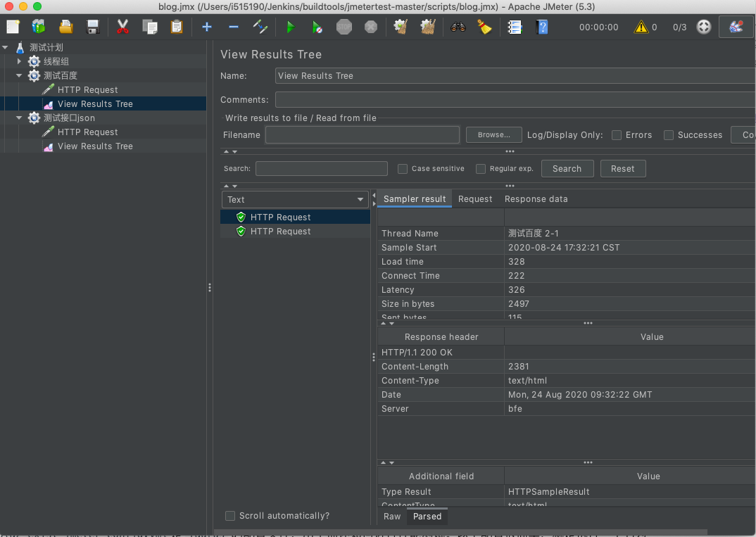756x537 pixels.
Task: Collapse the 测试接口json thread group
Action: [20, 118]
